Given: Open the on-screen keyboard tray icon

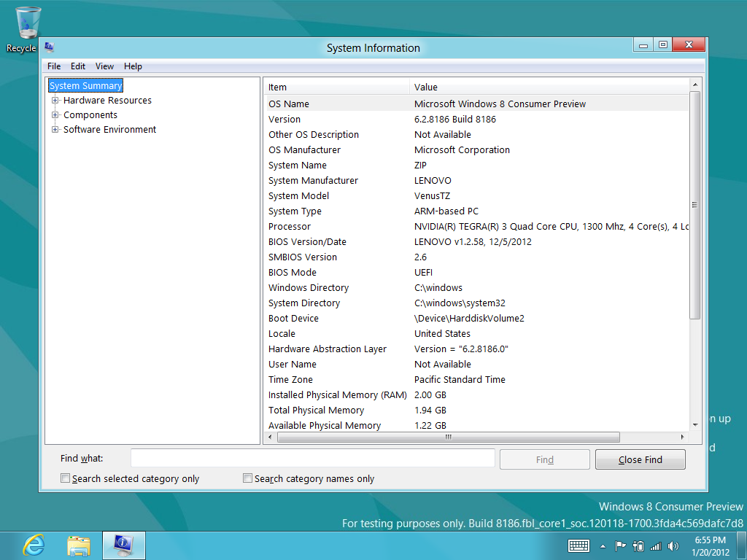Looking at the screenshot, I should pos(578,545).
